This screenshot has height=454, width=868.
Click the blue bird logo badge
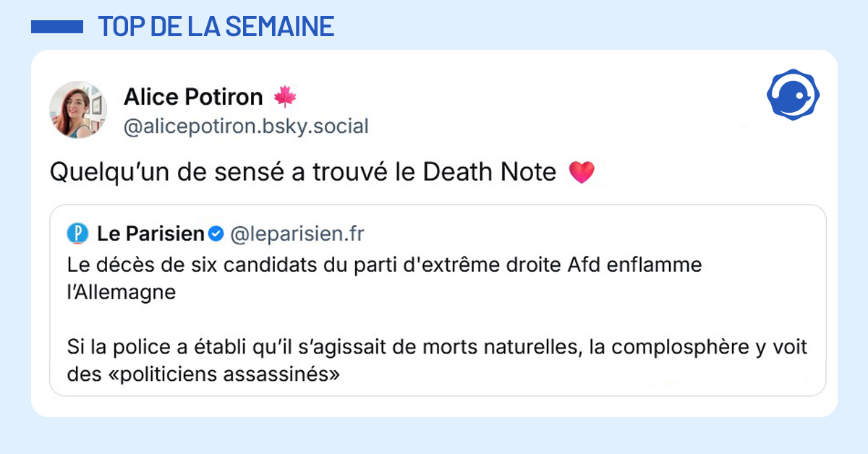(792, 95)
